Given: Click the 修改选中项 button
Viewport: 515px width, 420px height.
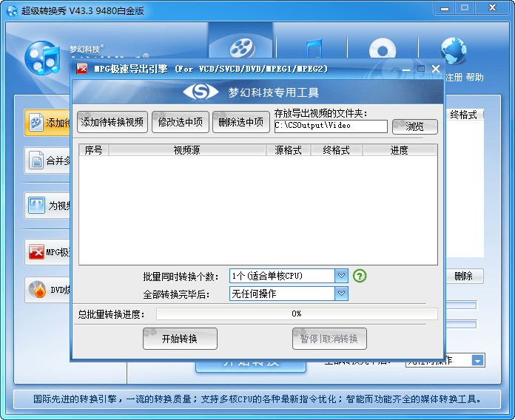Looking at the screenshot, I should tap(181, 122).
